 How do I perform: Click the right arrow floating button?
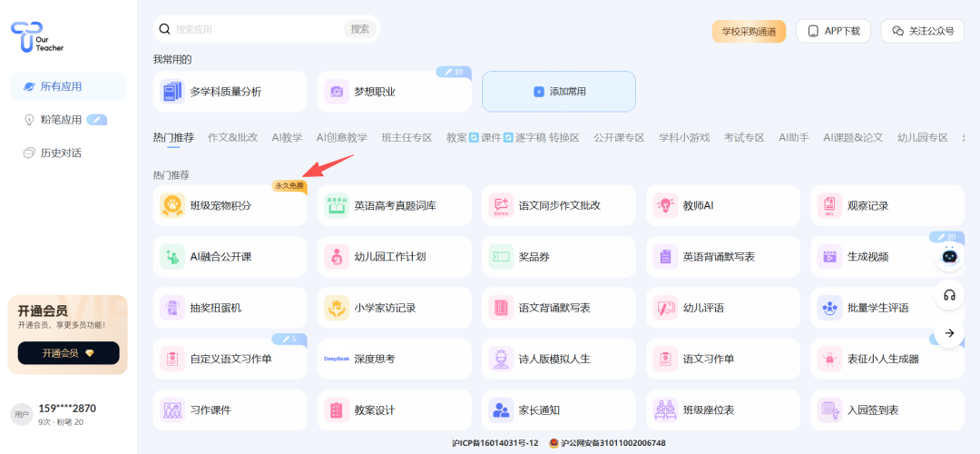coord(949,333)
